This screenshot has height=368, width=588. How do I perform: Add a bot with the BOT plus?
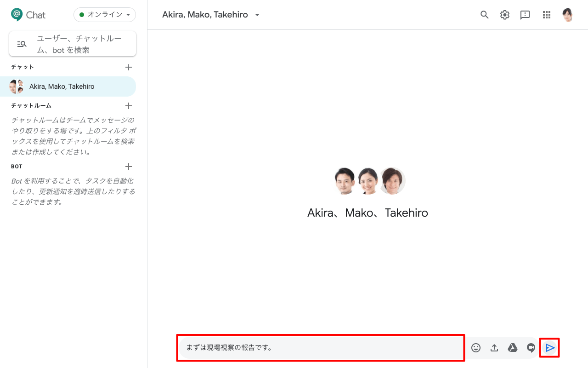click(x=129, y=167)
